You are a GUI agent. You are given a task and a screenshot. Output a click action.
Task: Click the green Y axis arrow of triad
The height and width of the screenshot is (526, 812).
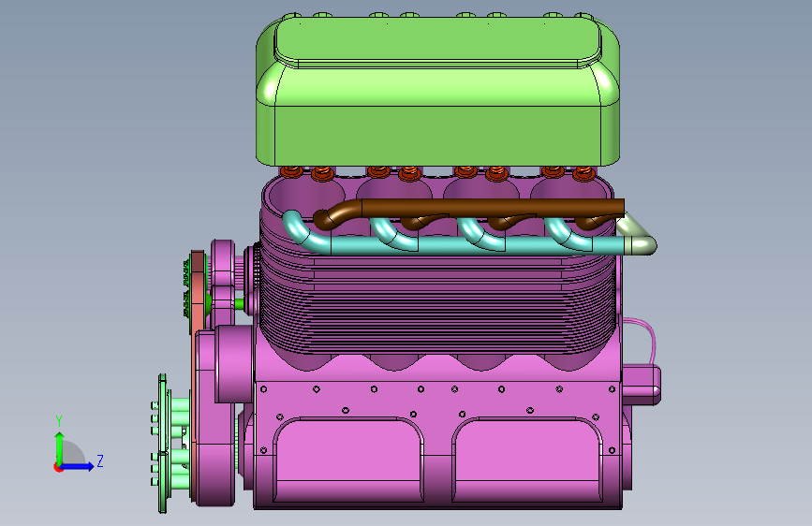pos(60,447)
